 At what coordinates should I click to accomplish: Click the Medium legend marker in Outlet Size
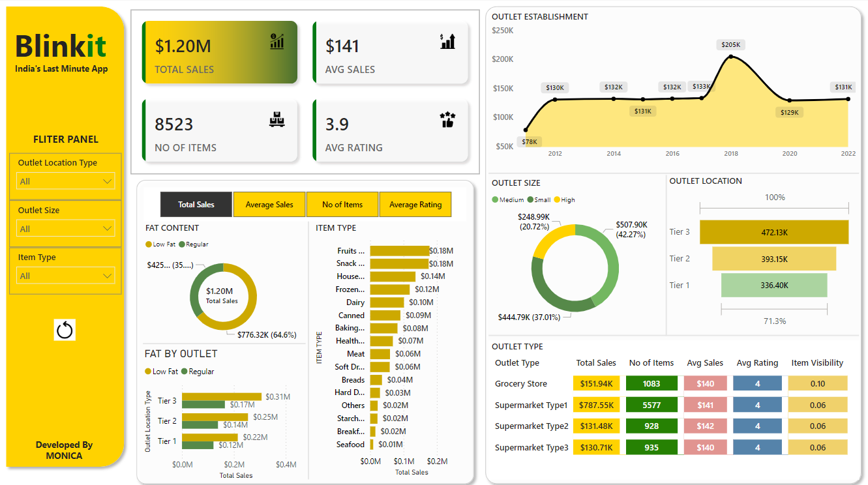[x=495, y=200]
